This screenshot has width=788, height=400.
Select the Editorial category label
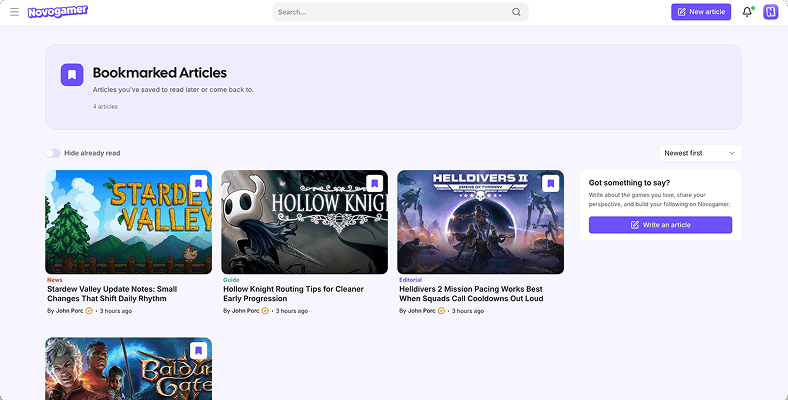(x=411, y=280)
